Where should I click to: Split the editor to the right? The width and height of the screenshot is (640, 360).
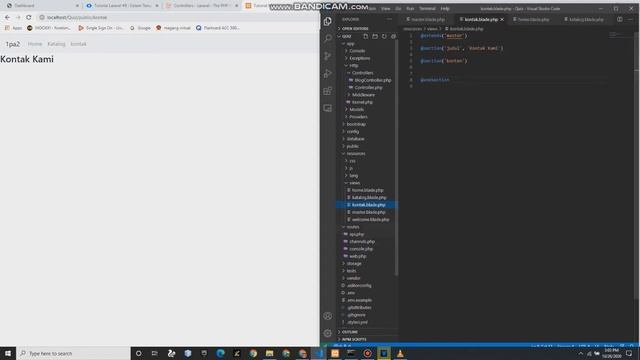[x=620, y=19]
